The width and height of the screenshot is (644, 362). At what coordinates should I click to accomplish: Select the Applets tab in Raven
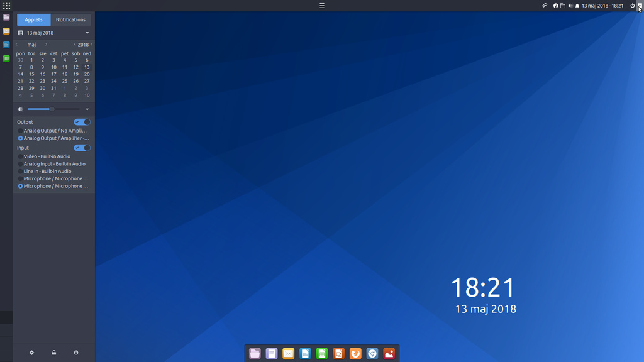[33, 19]
